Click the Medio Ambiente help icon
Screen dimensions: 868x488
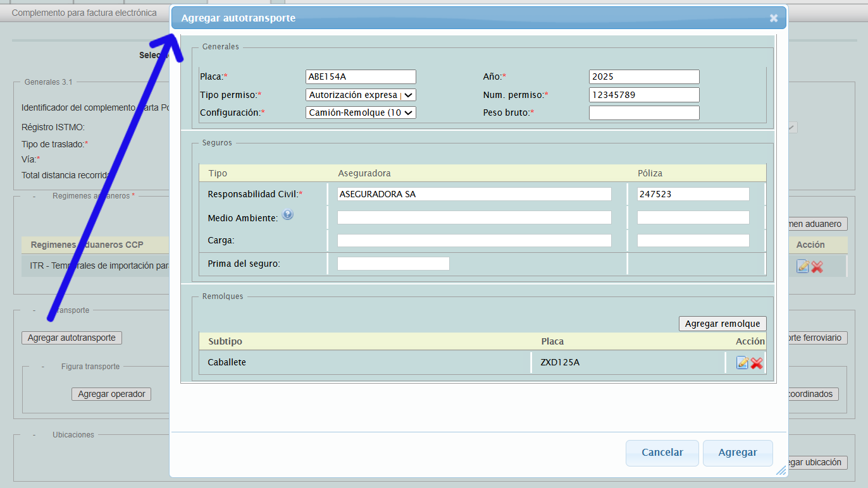click(x=288, y=216)
